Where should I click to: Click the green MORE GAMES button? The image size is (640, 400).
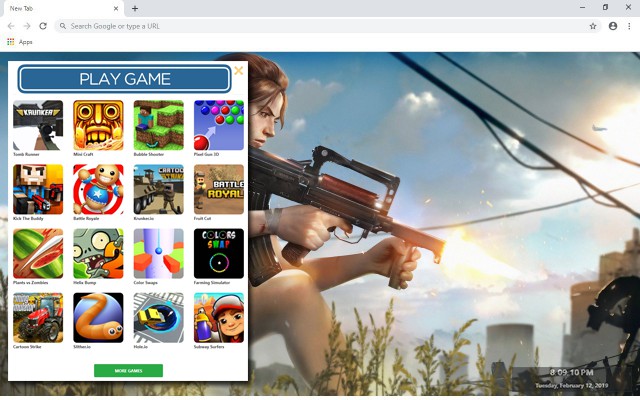pyautogui.click(x=129, y=371)
